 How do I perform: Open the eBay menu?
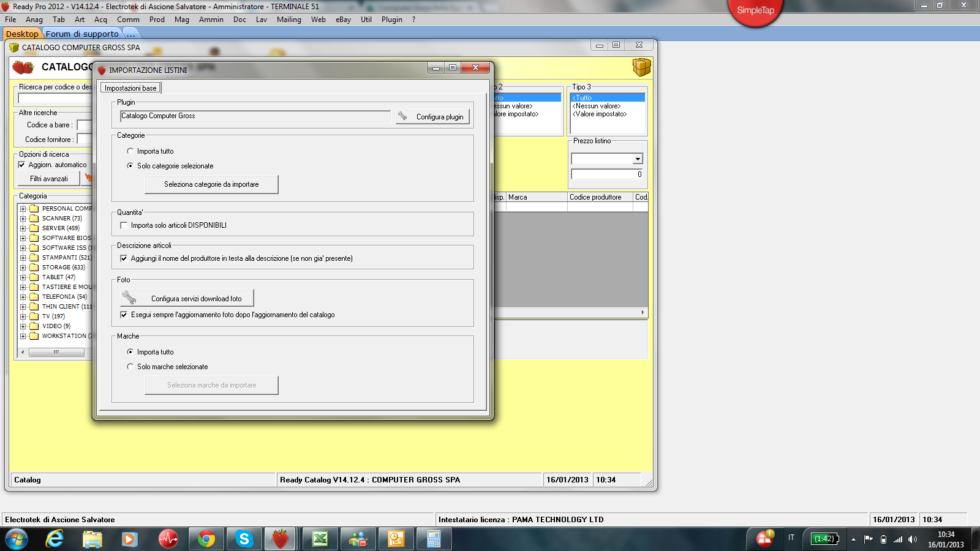[x=343, y=20]
